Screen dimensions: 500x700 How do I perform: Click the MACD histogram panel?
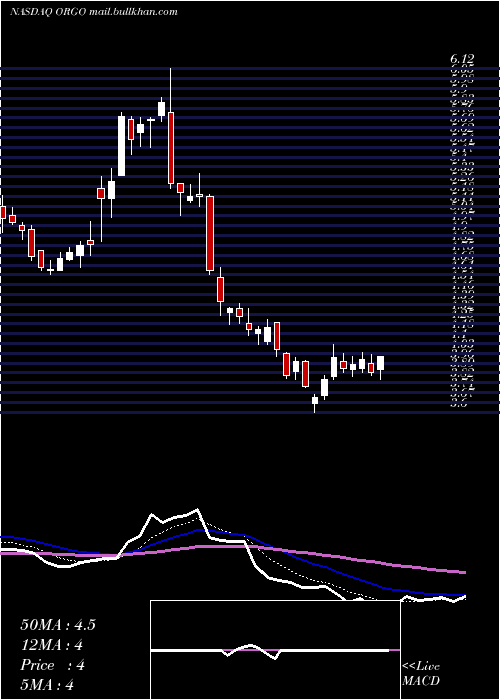tap(275, 650)
